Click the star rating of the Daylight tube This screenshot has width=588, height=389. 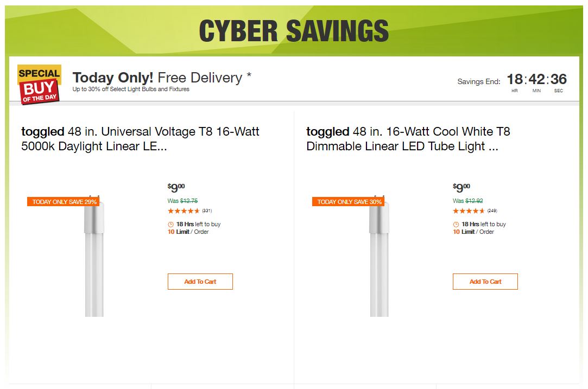(184, 211)
